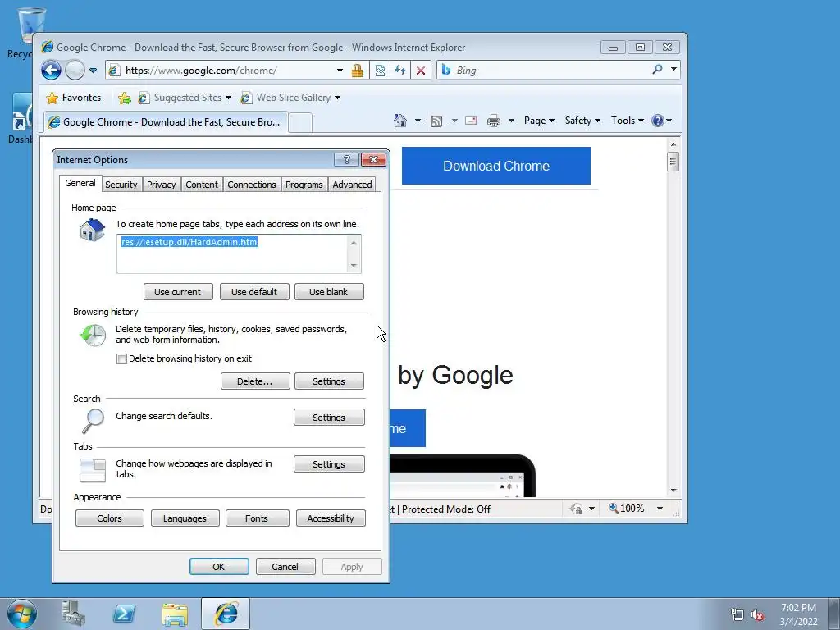Switch to the Content tab
Image resolution: width=840 pixels, height=630 pixels.
tap(202, 185)
